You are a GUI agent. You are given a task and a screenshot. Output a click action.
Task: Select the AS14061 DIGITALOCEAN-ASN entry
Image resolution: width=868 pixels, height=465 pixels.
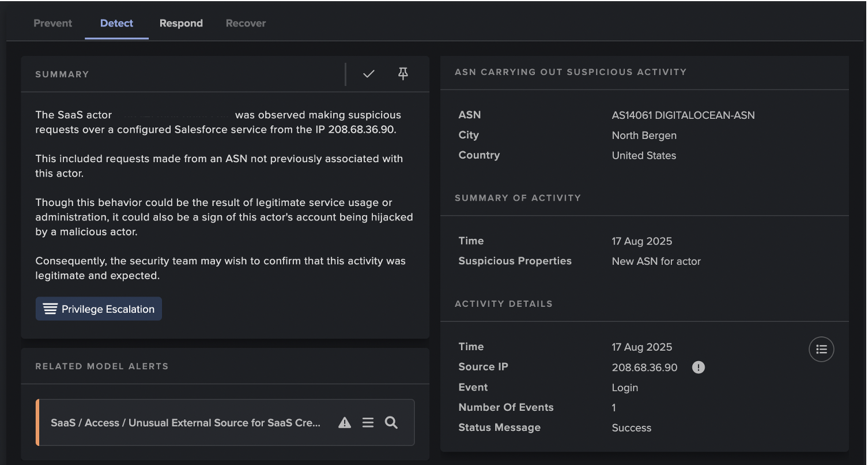683,115
